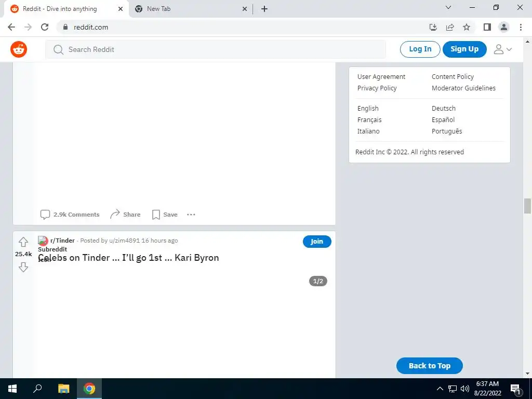Click the Sign Up button
Viewport: 532px width, 399px height.
pos(464,49)
